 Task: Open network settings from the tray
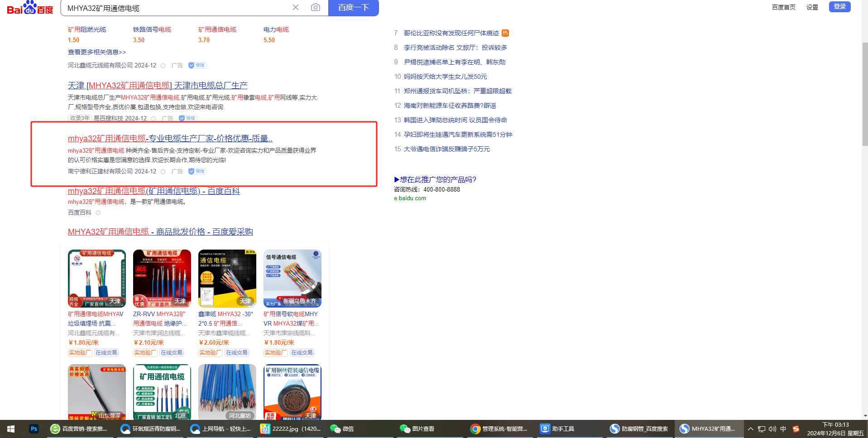[762, 429]
